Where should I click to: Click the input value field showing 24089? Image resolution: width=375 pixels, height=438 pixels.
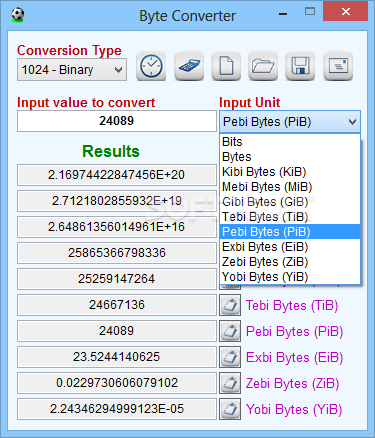(117, 121)
